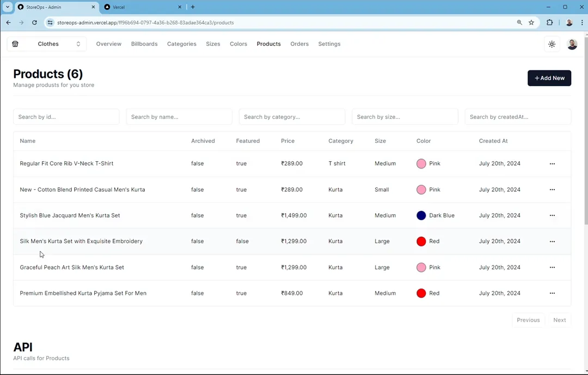Click the ₹849.00 price cell
588x375 pixels.
(x=292, y=293)
